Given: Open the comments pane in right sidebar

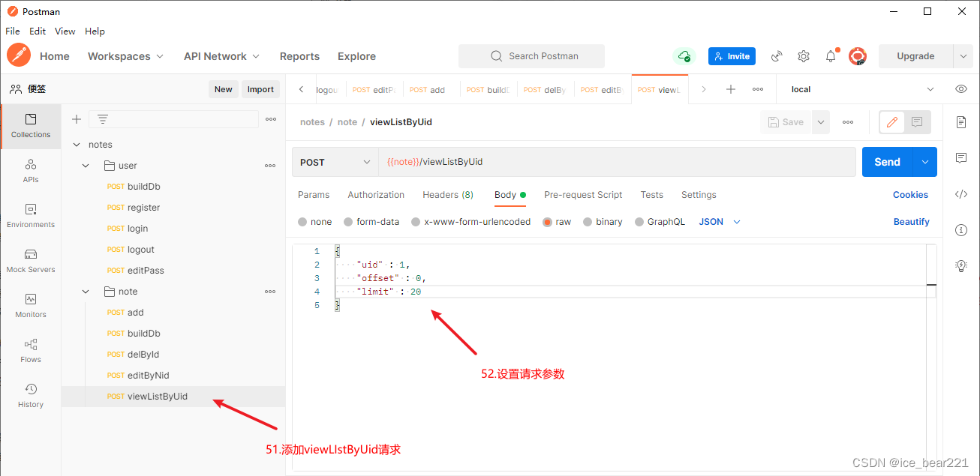Looking at the screenshot, I should (961, 158).
